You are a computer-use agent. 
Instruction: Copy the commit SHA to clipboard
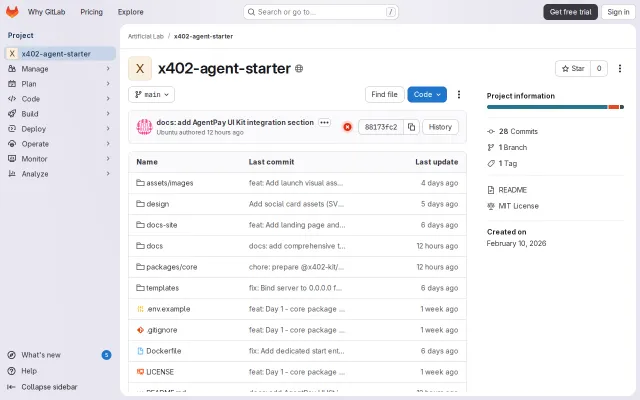(x=411, y=127)
